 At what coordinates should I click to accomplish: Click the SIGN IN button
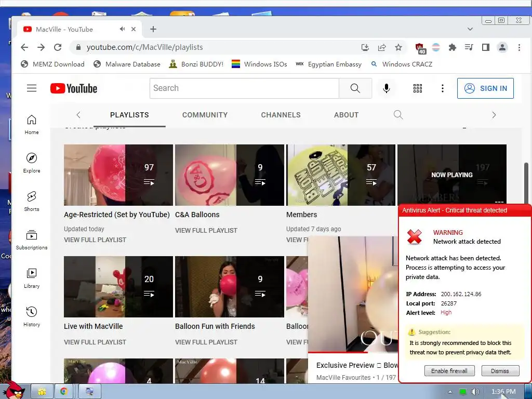pyautogui.click(x=485, y=88)
